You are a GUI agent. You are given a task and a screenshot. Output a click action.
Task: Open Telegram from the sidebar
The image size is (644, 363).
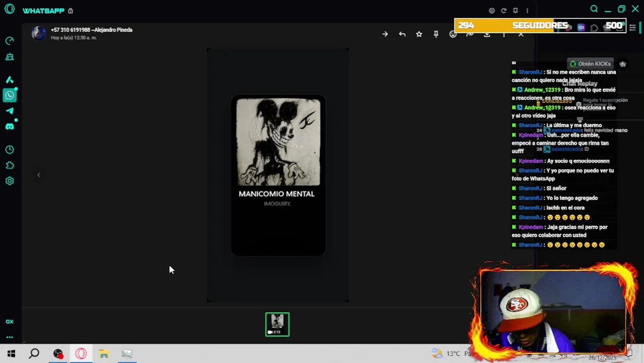[x=10, y=111]
